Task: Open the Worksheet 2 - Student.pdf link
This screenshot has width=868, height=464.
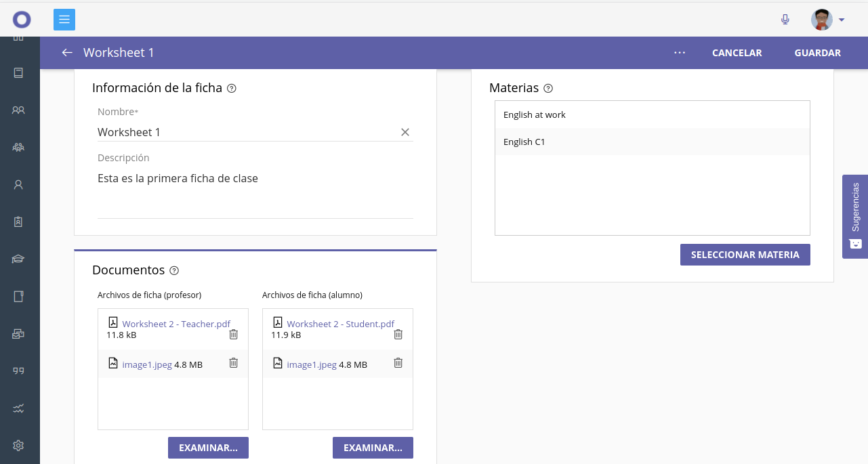Action: pos(340,324)
